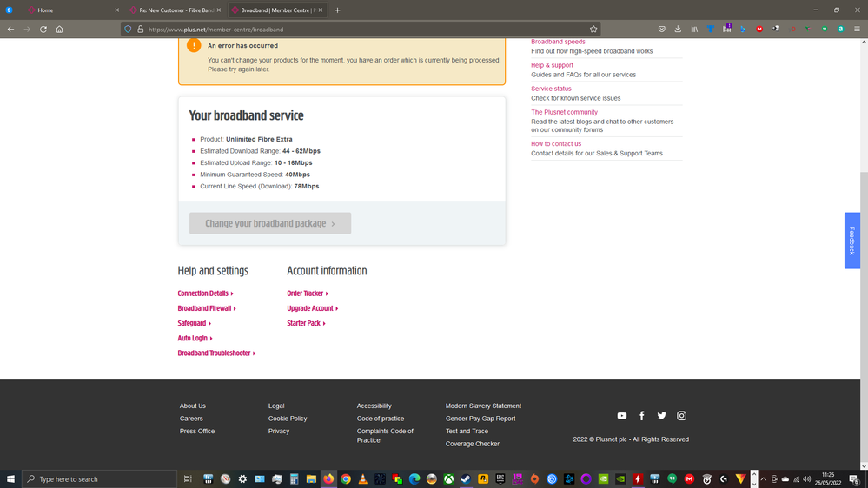Open Plusnet YouTube channel icon
This screenshot has width=868, height=488.
[x=622, y=416]
